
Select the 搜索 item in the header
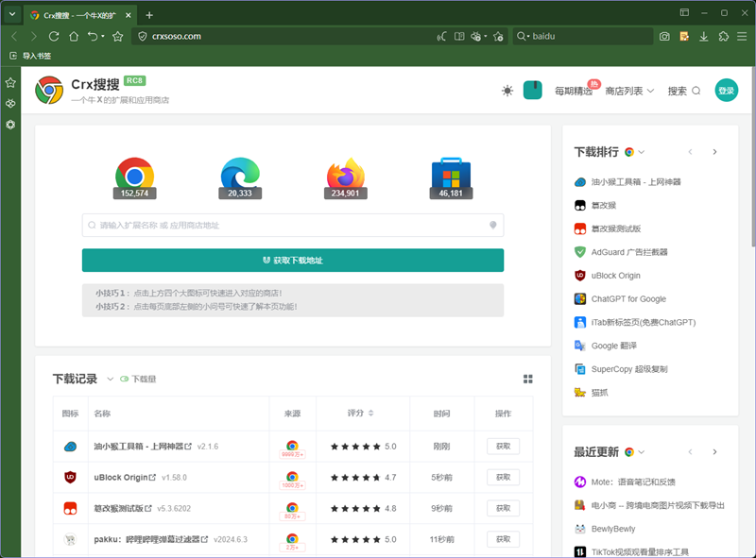pos(683,91)
